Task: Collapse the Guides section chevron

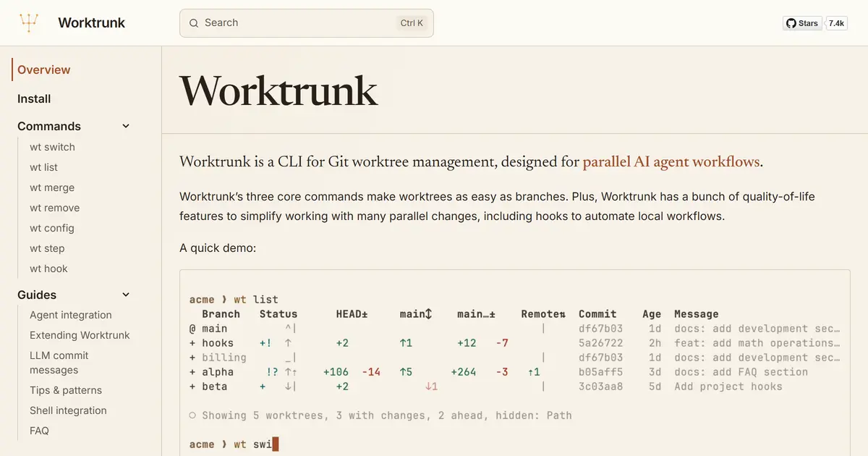Action: click(x=126, y=295)
